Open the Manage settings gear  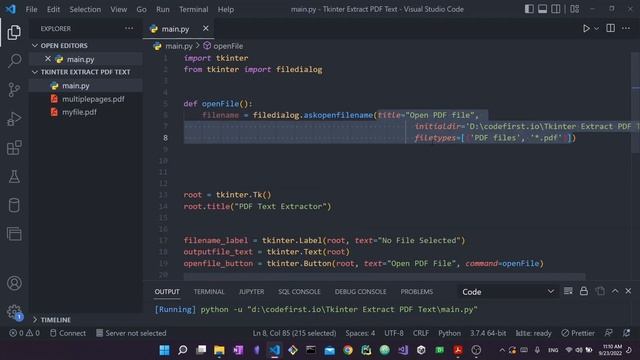click(14, 311)
